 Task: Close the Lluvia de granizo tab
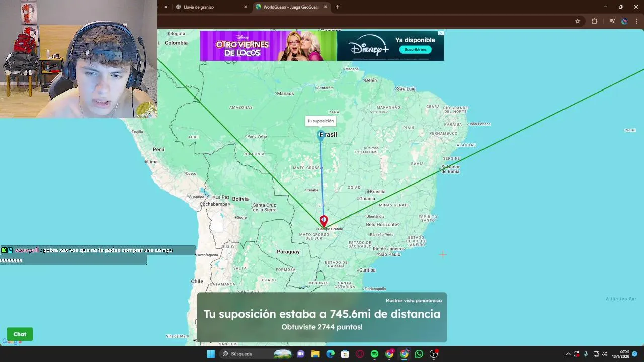point(246,7)
